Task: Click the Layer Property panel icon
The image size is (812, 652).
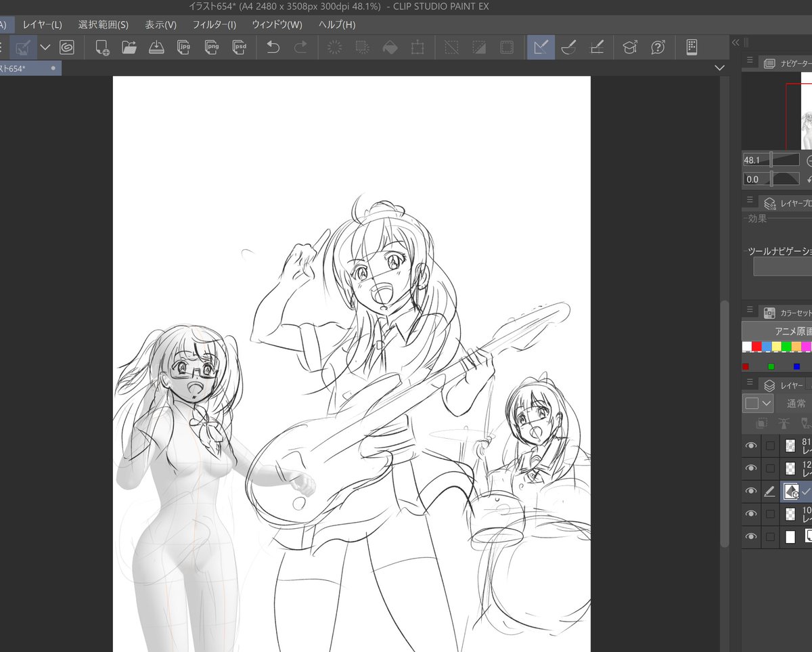Action: 769,202
